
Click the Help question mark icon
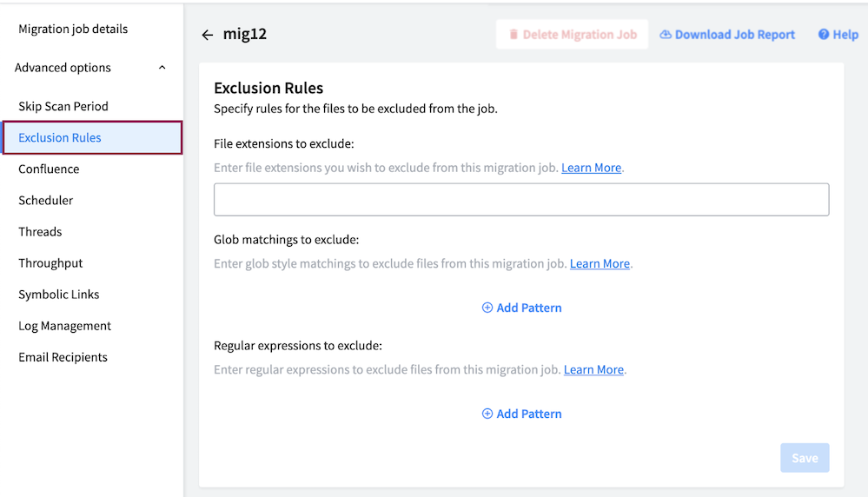click(x=824, y=34)
